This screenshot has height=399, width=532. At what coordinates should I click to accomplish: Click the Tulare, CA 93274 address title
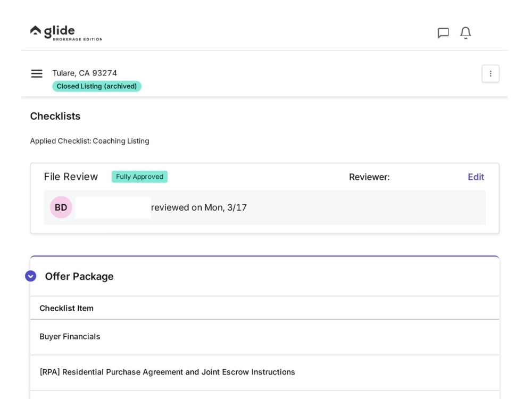point(85,73)
